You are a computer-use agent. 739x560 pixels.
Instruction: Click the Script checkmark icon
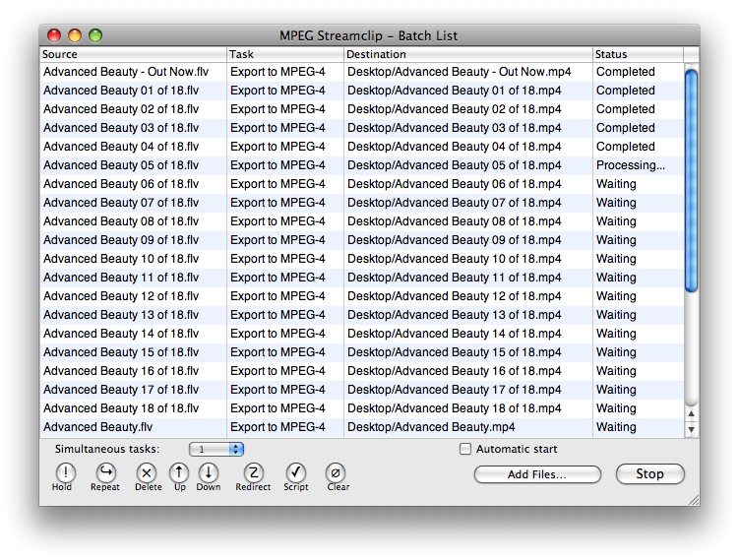(295, 472)
